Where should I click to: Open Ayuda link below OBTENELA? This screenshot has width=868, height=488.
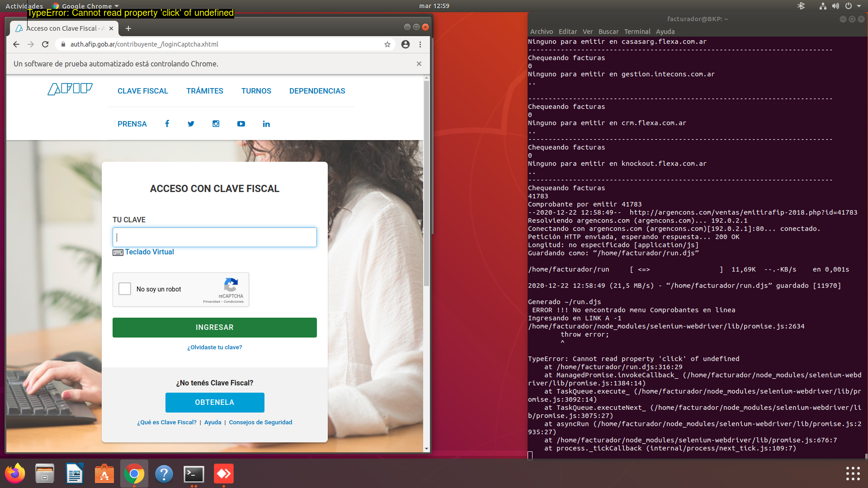pos(212,422)
